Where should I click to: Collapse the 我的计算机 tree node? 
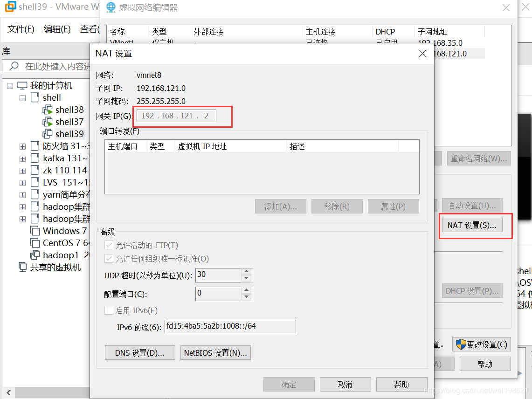(x=10, y=86)
